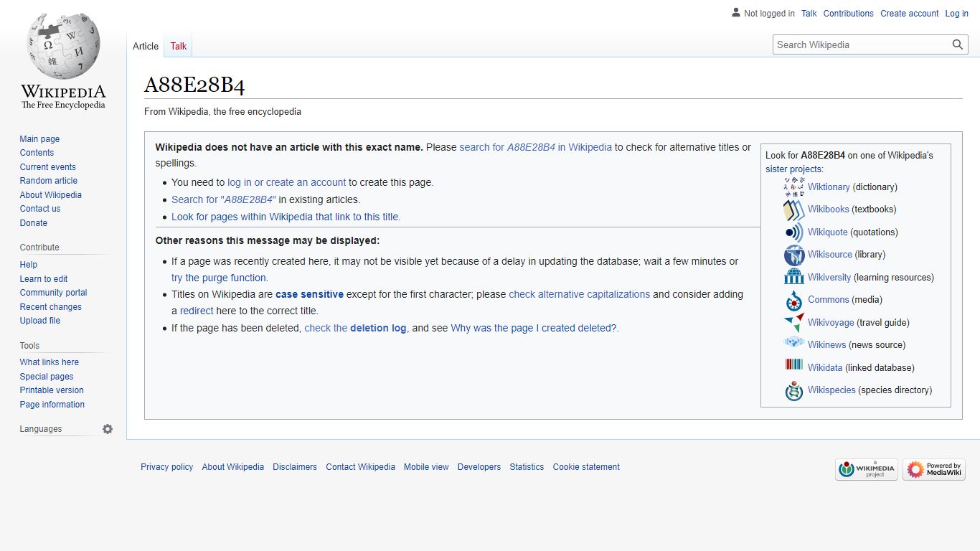980x551 pixels.
Task: Click 'Search for "A88E28B4"' in existing articles
Action: [x=224, y=199]
